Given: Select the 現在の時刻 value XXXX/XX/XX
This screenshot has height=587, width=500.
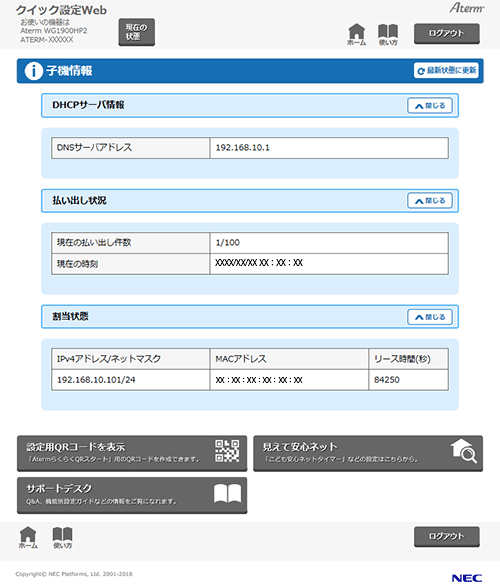Looking at the screenshot, I should pyautogui.click(x=259, y=263).
